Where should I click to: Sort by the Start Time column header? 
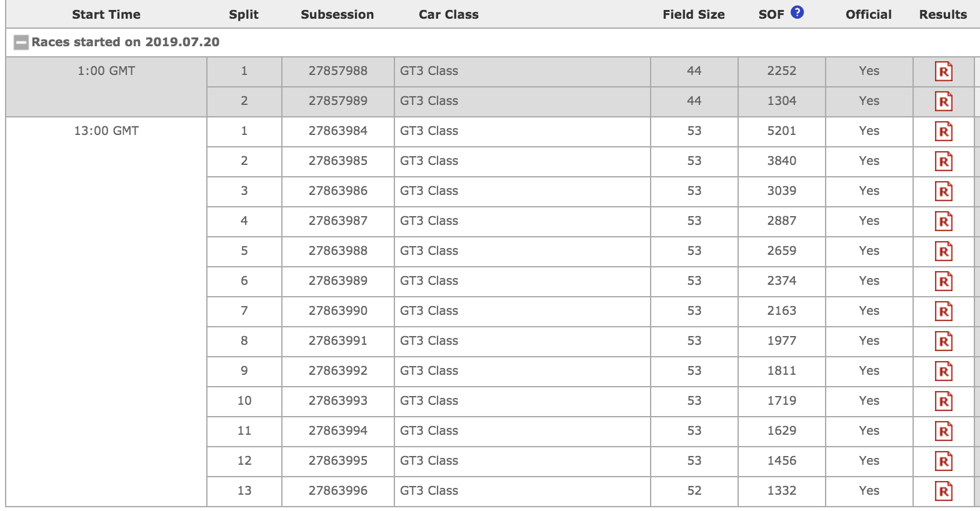106,14
